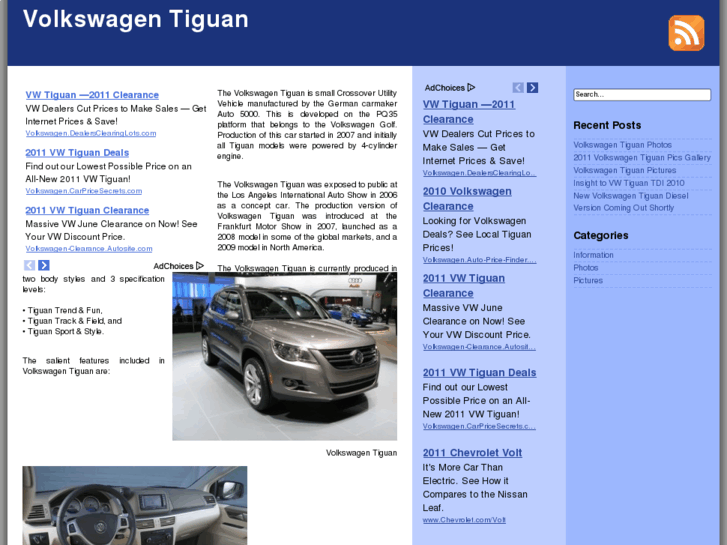This screenshot has height=545, width=727.
Task: Click the 'Recent Posts' heading
Action: 607,125
